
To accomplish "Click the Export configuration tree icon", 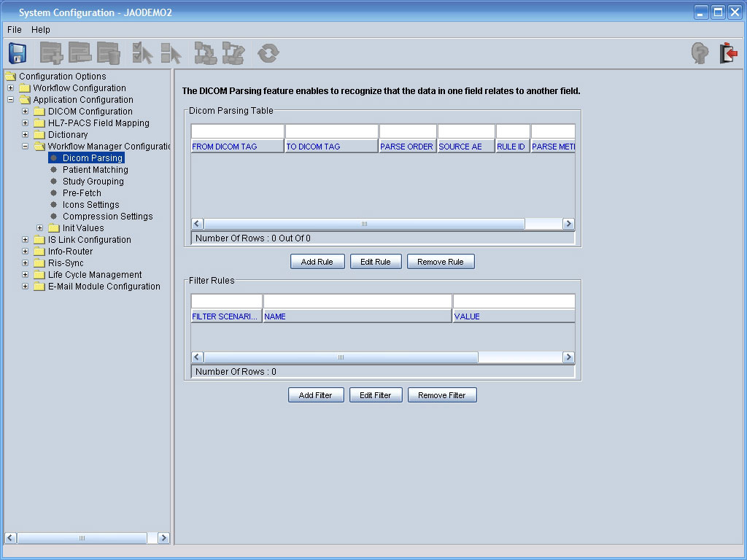I will [233, 52].
